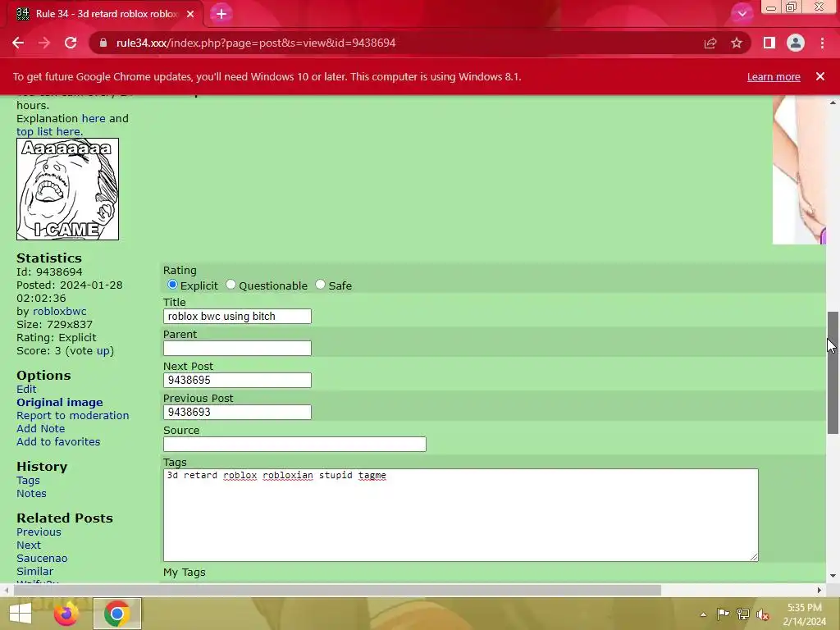
Task: Click the vertical scrollbar up arrow
Action: pyautogui.click(x=833, y=103)
